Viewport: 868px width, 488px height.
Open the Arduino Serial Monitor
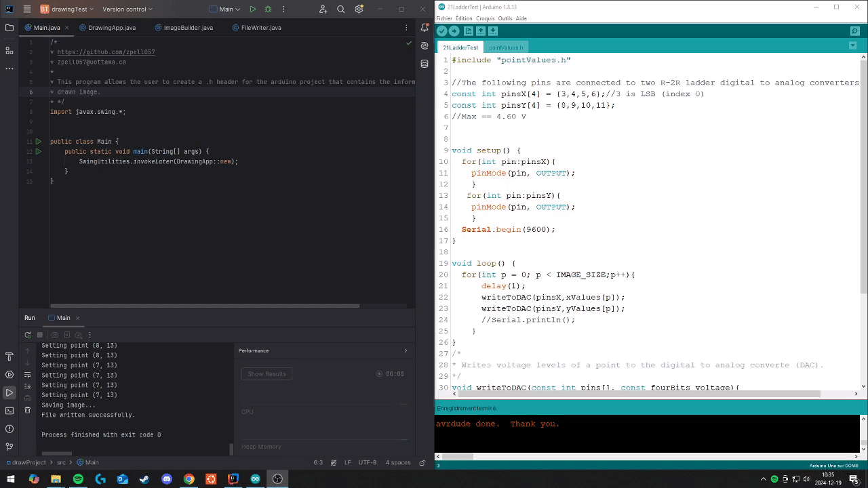854,31
